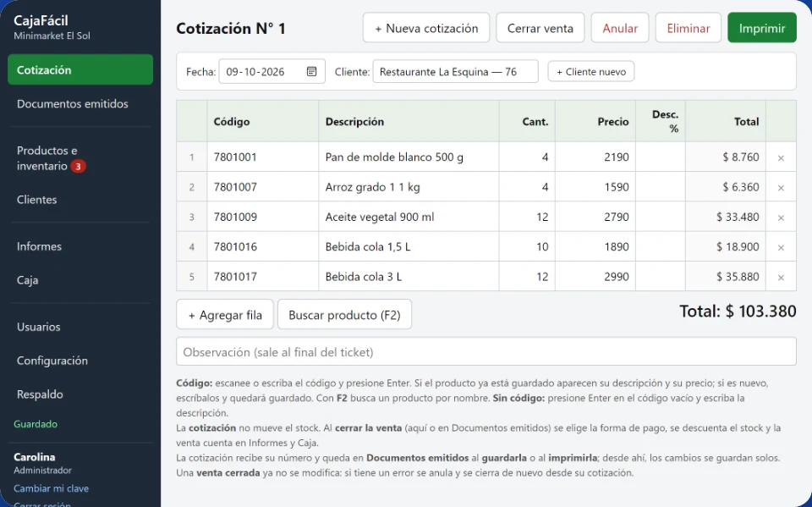
Task: Edit description Arroz grado 1 1 kg
Action: (x=409, y=186)
